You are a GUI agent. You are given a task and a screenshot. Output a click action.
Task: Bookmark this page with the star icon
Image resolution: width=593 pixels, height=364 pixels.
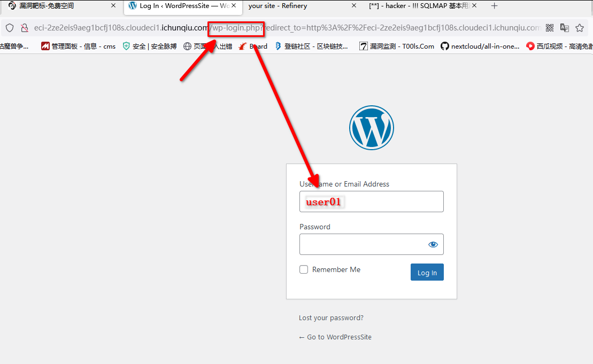click(x=580, y=28)
